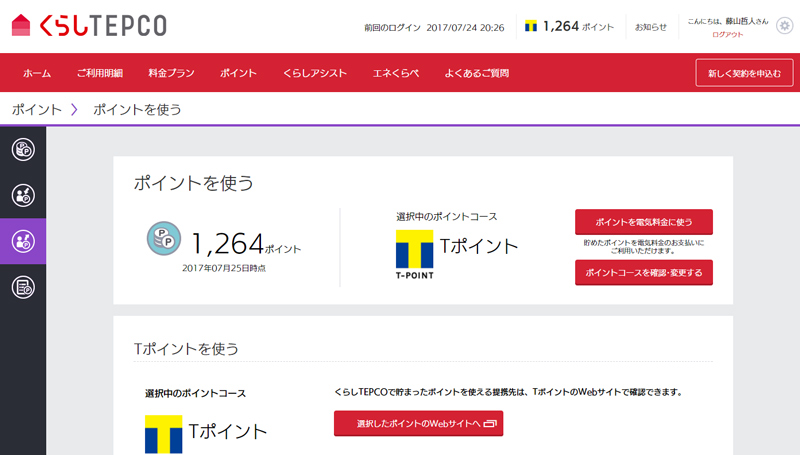Image resolution: width=800 pixels, height=455 pixels.
Task: Click the Tポイントを使う section heading
Action: click(186, 349)
